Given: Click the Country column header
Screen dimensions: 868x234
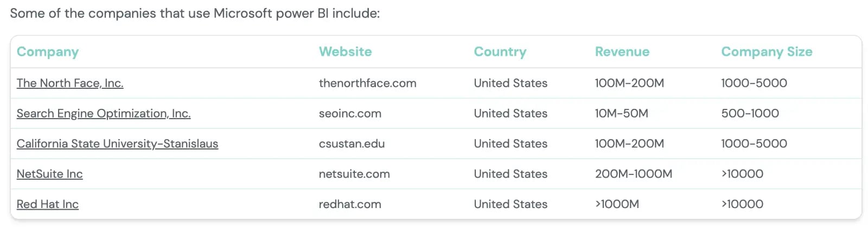Looking at the screenshot, I should pyautogui.click(x=500, y=52).
